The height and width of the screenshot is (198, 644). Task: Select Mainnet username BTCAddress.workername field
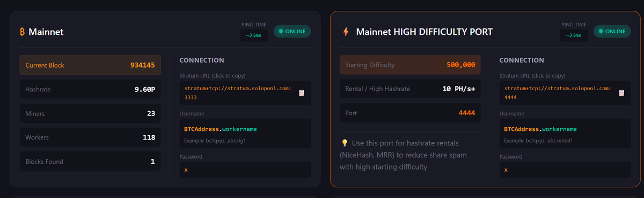point(245,134)
